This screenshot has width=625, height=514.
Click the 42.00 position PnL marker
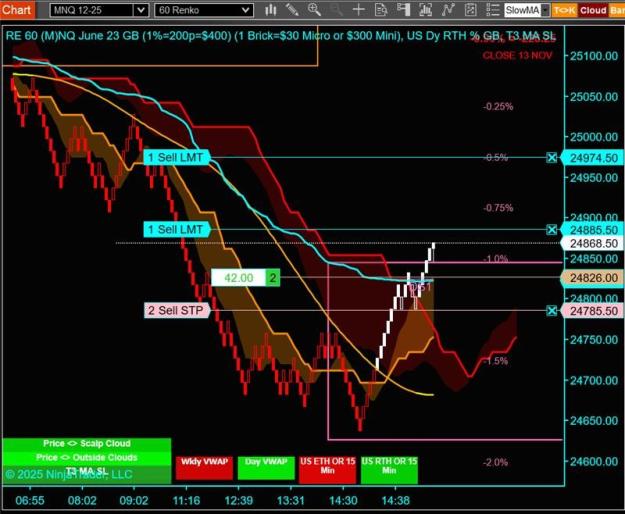[238, 278]
